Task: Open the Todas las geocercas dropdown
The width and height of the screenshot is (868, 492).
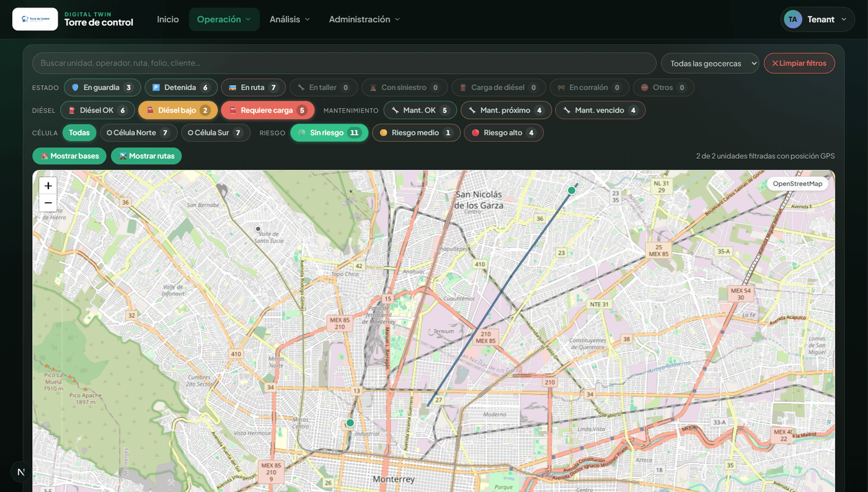Action: coord(710,63)
